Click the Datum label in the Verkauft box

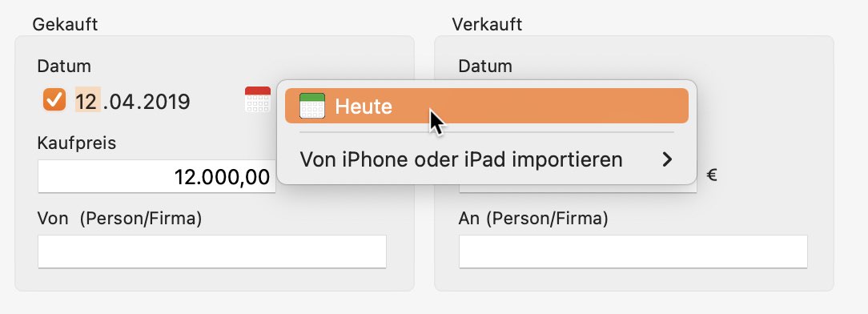(x=485, y=66)
